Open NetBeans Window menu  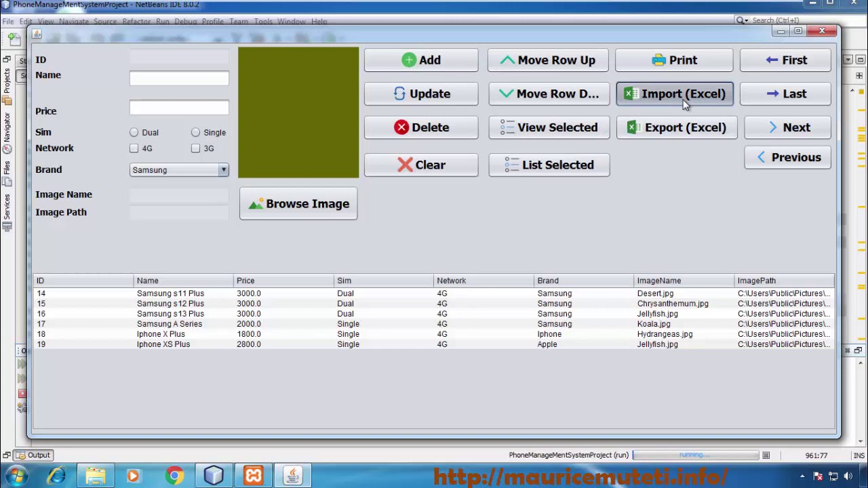pyautogui.click(x=292, y=22)
